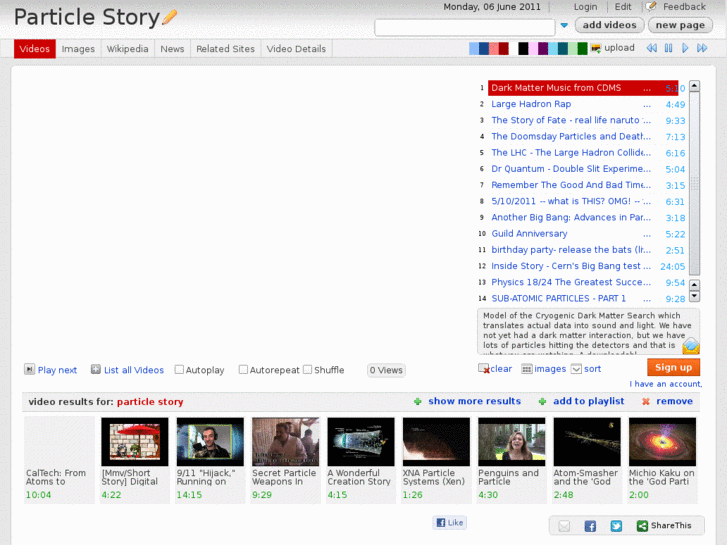Play The Doomsday Particles playlist entry
This screenshot has height=545, width=727.
[x=571, y=136]
